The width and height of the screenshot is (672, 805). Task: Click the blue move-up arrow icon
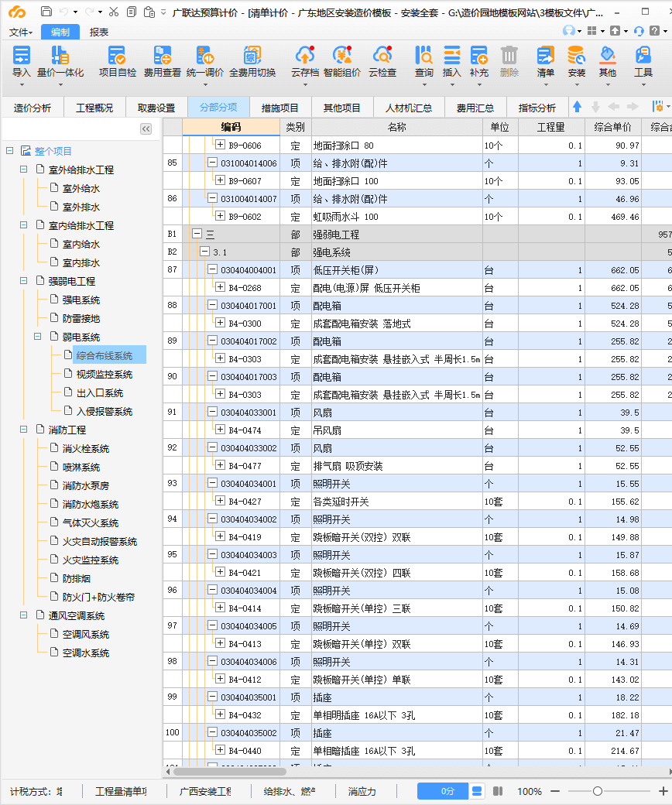(577, 107)
